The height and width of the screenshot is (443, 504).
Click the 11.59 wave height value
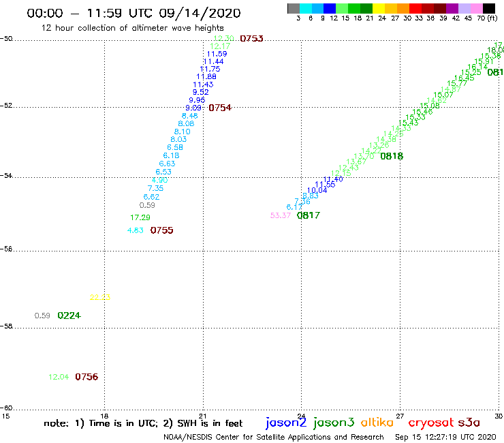217,54
